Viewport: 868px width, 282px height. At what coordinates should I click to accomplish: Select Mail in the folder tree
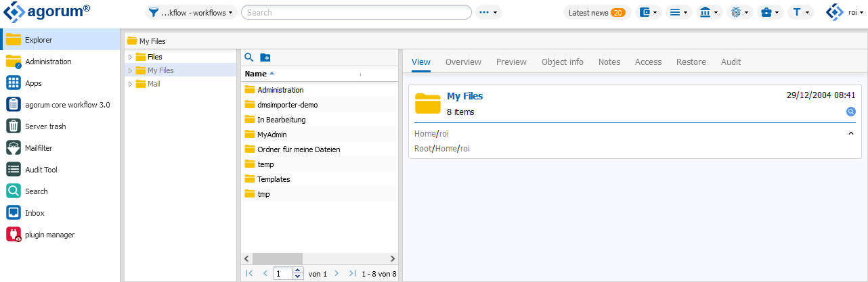coord(154,84)
